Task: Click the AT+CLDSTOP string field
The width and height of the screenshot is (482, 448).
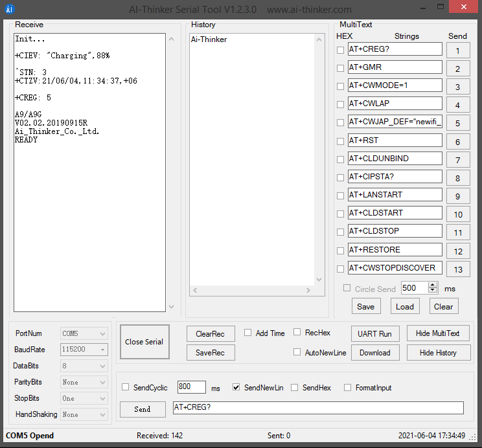Action: [395, 230]
